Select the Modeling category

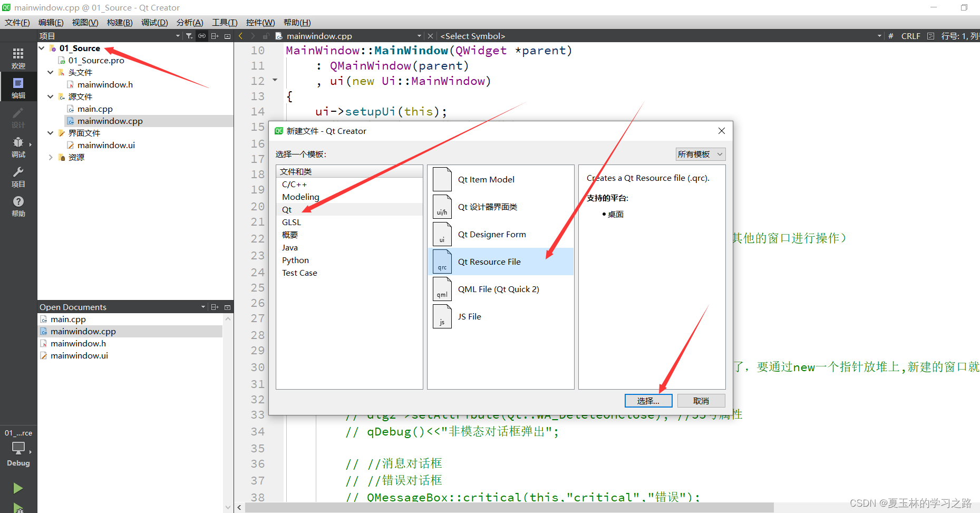pyautogui.click(x=349, y=197)
